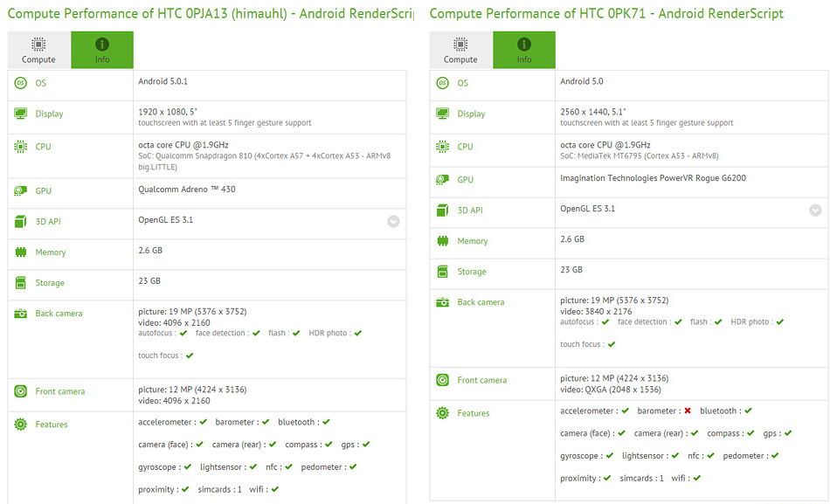
Task: Click the gyroscope feature in 0PJA13 panel
Action: (164, 467)
